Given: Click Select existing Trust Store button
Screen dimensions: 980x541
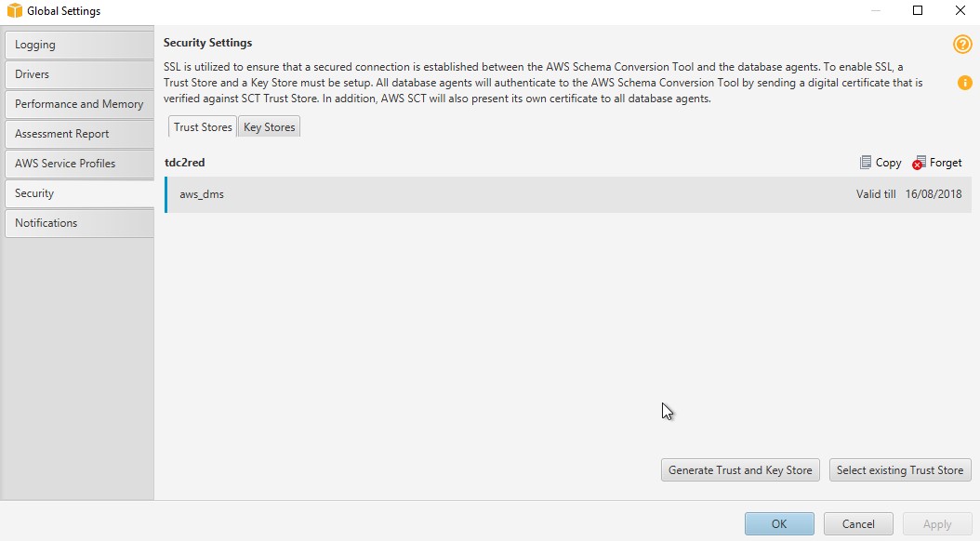Looking at the screenshot, I should (x=900, y=470).
